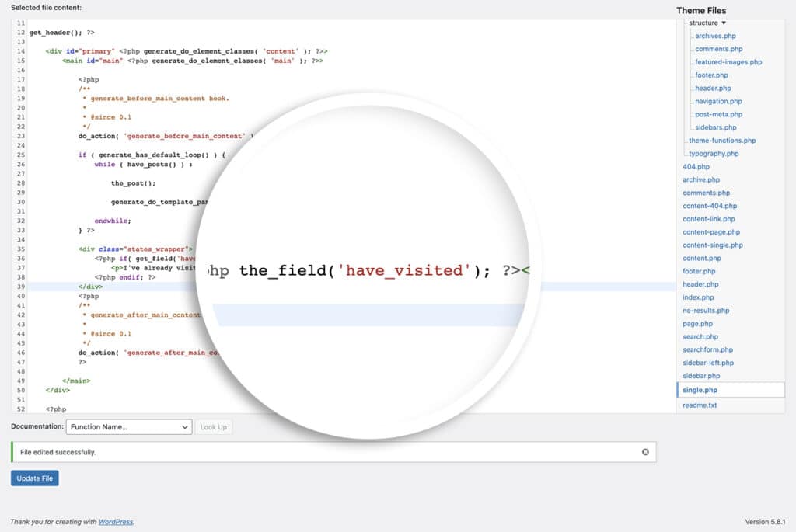Viewport: 796px width, 532px height.
Task: Click the Update File button
Action: coord(34,478)
